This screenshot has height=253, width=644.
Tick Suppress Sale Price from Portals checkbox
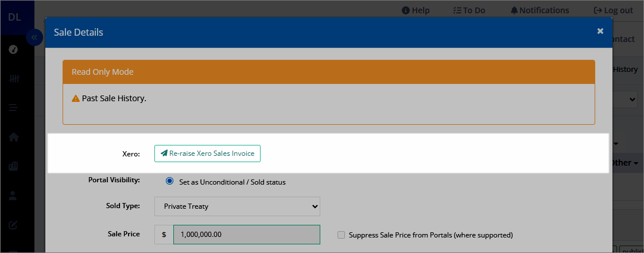[341, 235]
